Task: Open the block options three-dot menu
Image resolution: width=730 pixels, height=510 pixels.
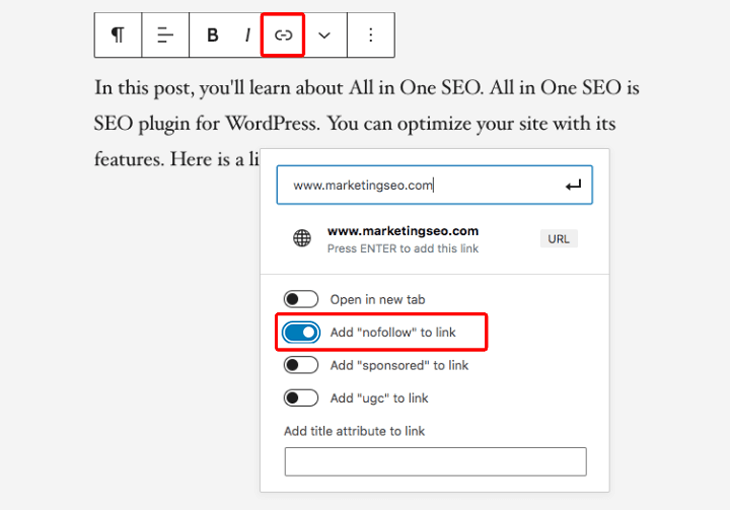Action: pyautogui.click(x=371, y=35)
